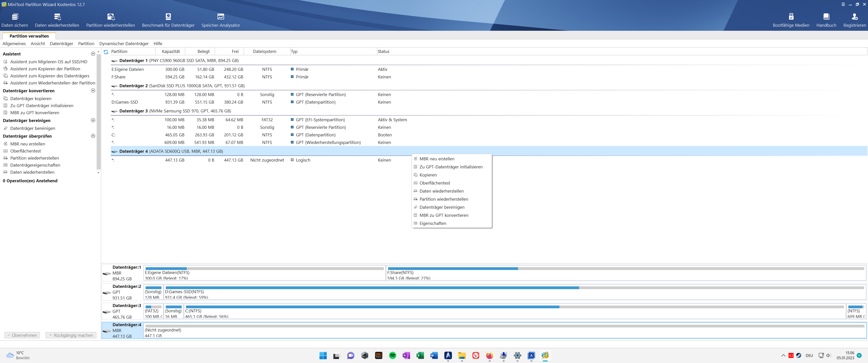Open the Dynamischer Datenträger menu
The width and height of the screenshot is (868, 363).
coord(124,44)
